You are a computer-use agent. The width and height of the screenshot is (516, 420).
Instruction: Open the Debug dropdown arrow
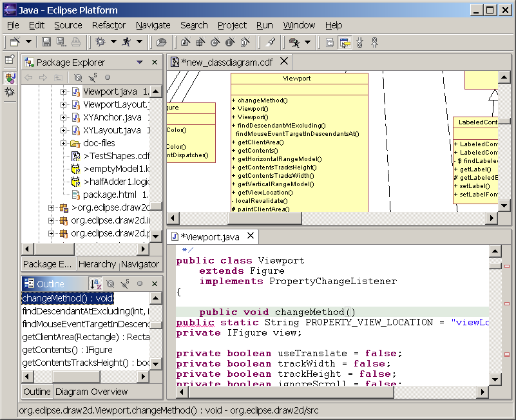pyautogui.click(x=113, y=41)
